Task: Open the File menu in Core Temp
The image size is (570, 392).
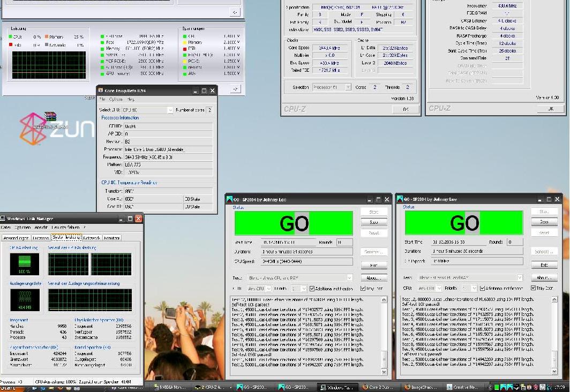Action: pyautogui.click(x=102, y=99)
